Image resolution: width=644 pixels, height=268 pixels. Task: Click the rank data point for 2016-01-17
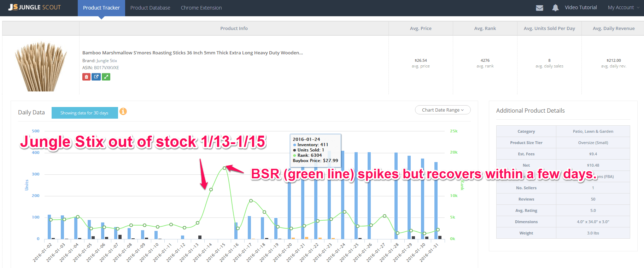pos(251,201)
